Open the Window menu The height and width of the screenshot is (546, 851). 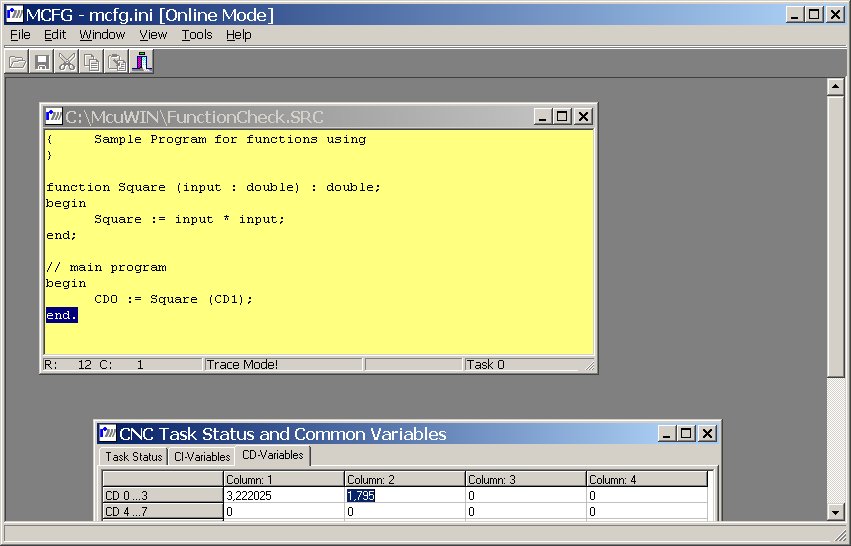point(102,35)
